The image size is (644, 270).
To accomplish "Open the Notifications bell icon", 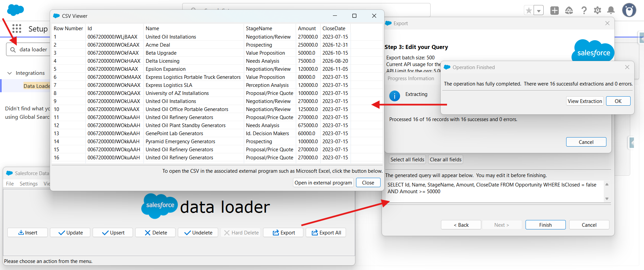I will coord(611,10).
